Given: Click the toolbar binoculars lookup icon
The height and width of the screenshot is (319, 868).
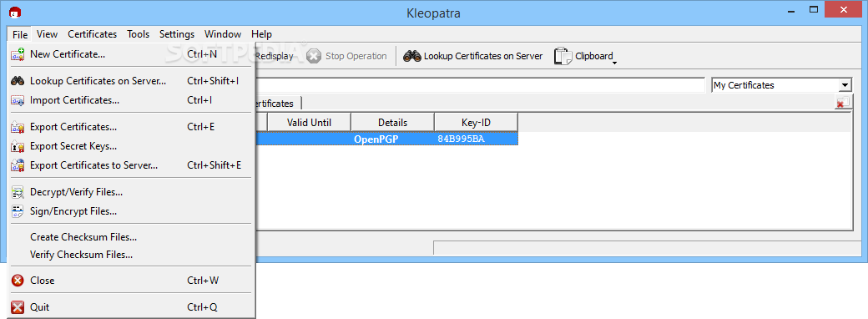Looking at the screenshot, I should (x=411, y=56).
